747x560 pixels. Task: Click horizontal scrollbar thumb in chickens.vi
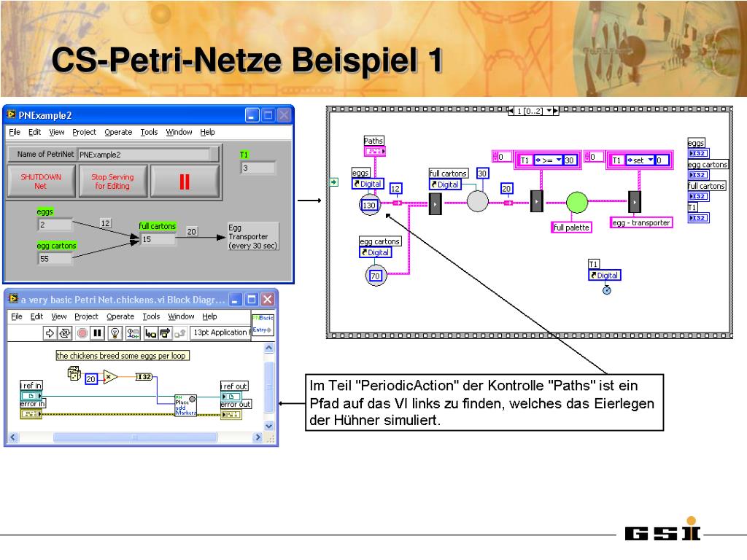click(135, 437)
